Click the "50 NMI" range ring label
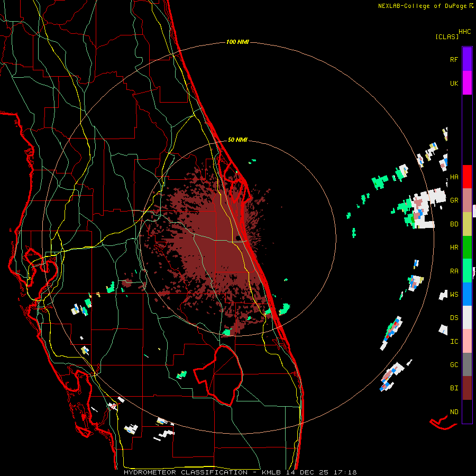 click(237, 140)
